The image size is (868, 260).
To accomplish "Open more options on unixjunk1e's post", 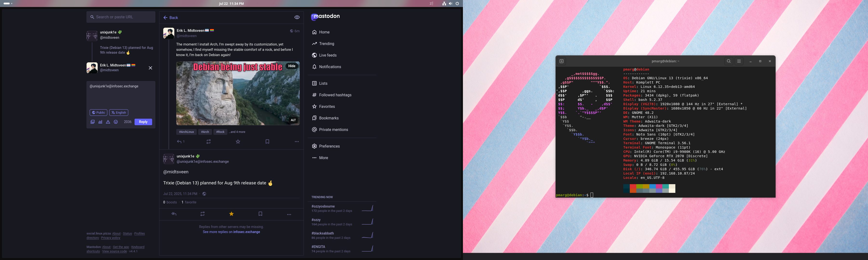I will (x=289, y=214).
